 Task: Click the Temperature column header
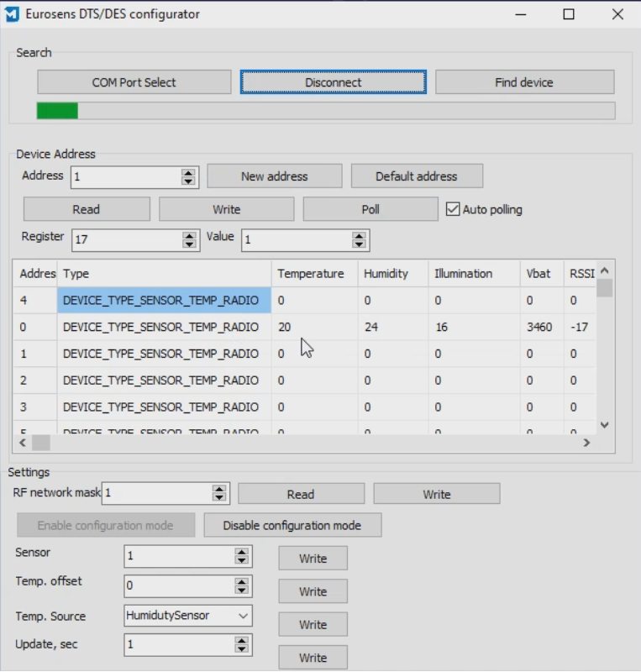click(x=315, y=274)
